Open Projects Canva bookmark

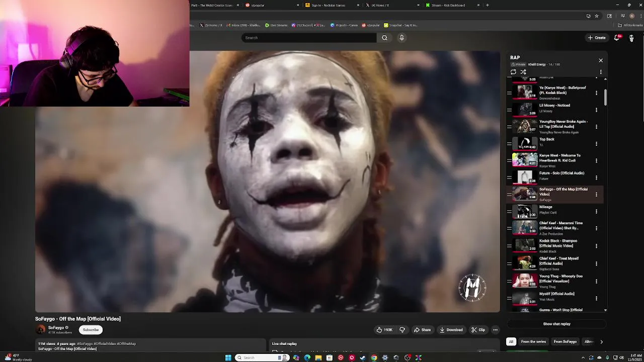[344, 25]
